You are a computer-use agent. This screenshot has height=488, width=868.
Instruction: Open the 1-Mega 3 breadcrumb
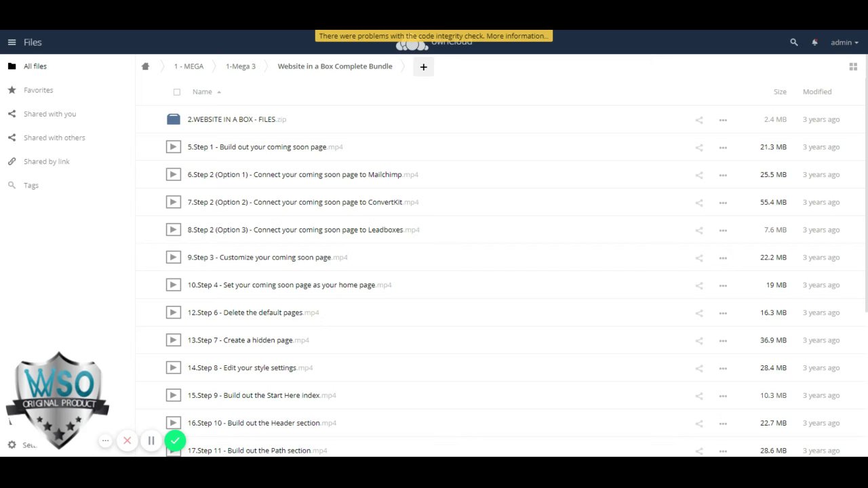241,66
